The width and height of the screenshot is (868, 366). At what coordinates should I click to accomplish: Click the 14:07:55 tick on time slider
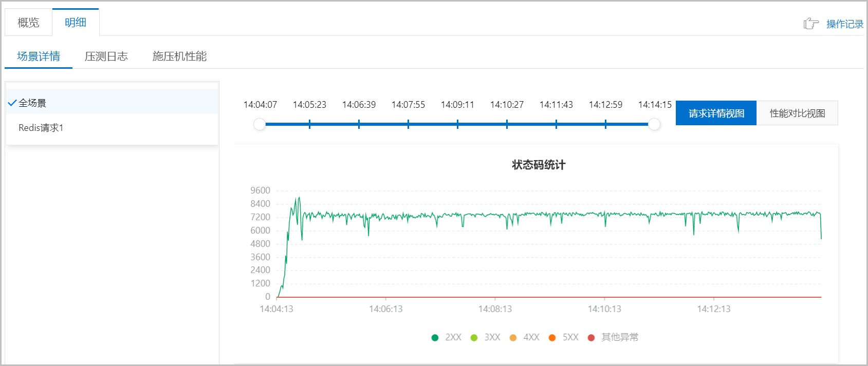(408, 124)
